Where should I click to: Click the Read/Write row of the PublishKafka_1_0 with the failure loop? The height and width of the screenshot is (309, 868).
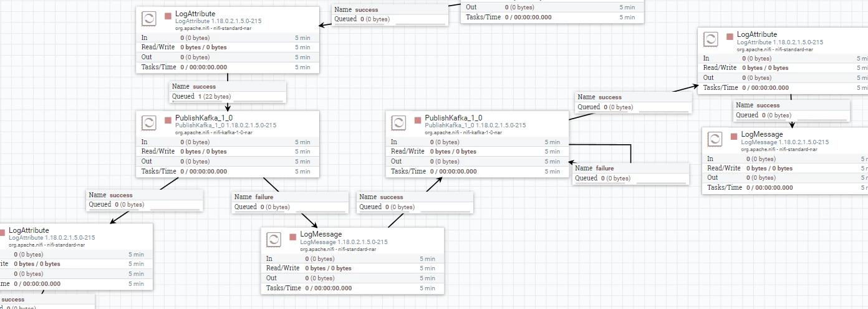click(477, 152)
